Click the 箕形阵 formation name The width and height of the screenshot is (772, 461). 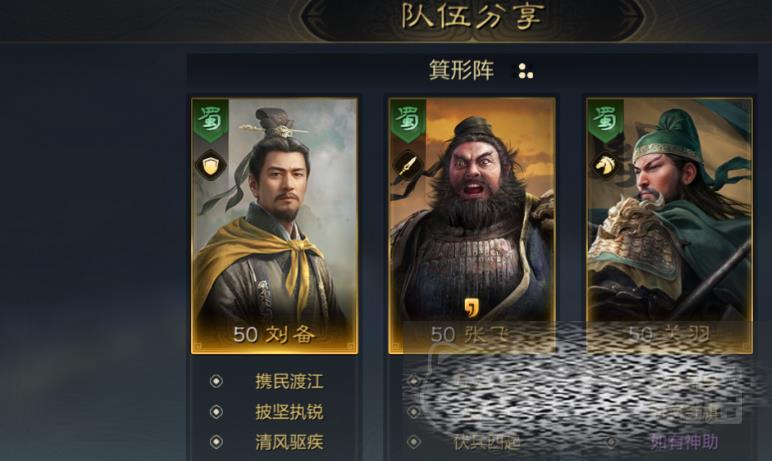(x=461, y=70)
